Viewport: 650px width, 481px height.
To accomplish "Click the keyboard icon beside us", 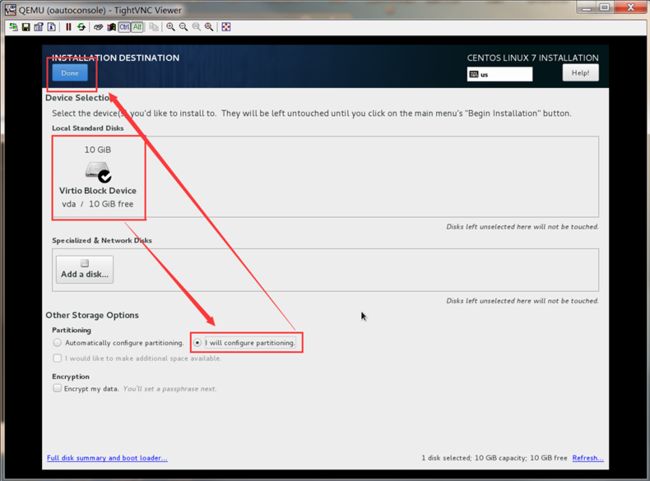I will point(473,74).
